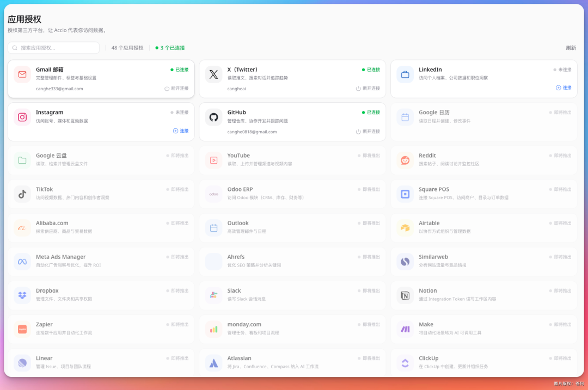Connect LinkedIn using the 连接 button
Image resolution: width=588 pixels, height=390 pixels.
[563, 88]
